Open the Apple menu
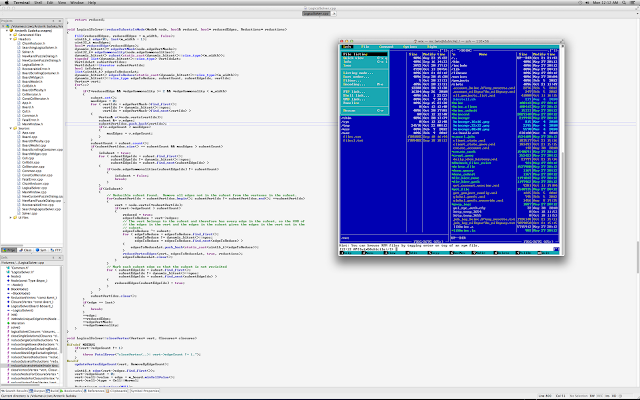Image resolution: width=640 pixels, height=400 pixels. click(x=7, y=2)
